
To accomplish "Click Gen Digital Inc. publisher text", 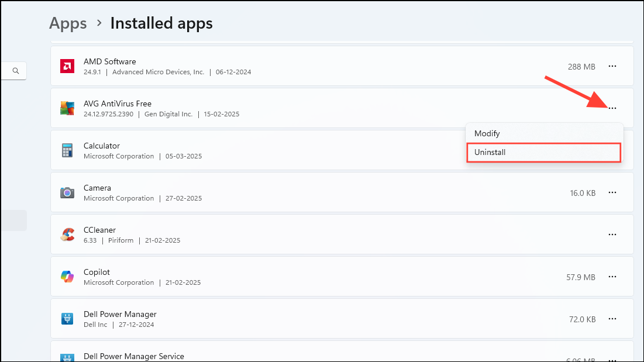I will point(168,114).
